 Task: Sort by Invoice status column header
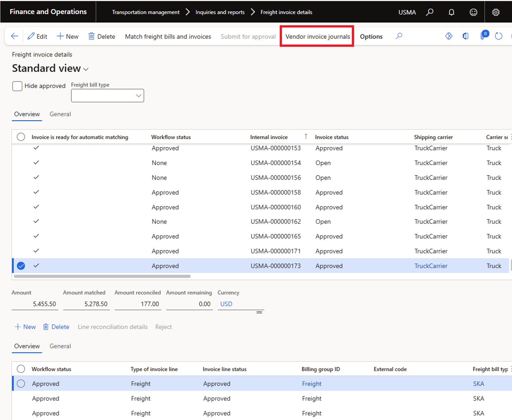click(x=332, y=137)
